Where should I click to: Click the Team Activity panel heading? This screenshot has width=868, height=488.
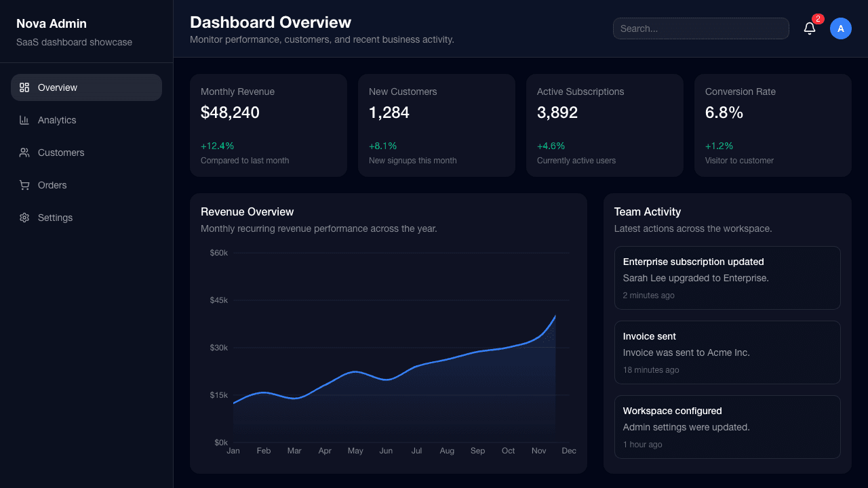click(x=648, y=212)
